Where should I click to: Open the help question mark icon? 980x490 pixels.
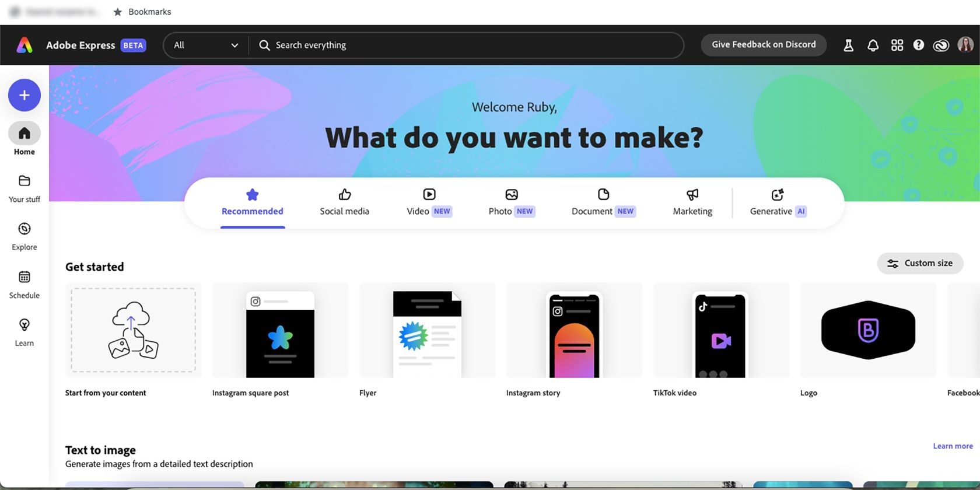[x=919, y=45]
